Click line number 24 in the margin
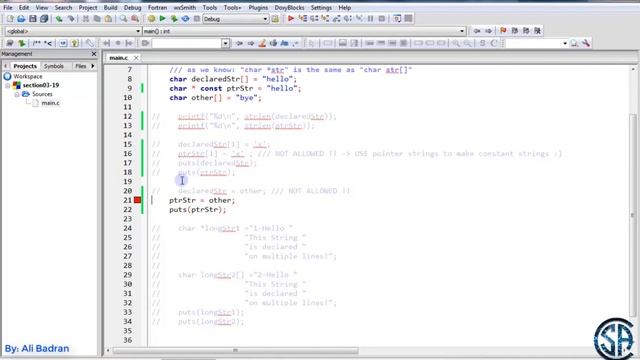 pos(128,228)
